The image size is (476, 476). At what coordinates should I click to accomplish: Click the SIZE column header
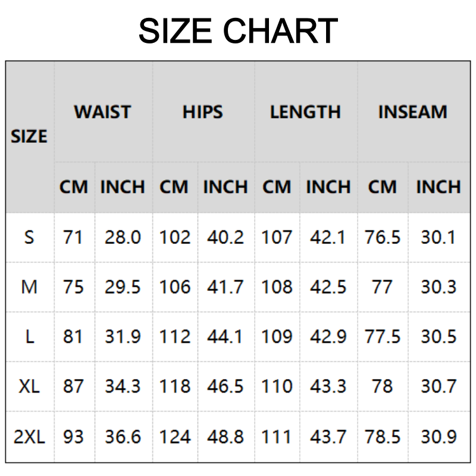(29, 136)
